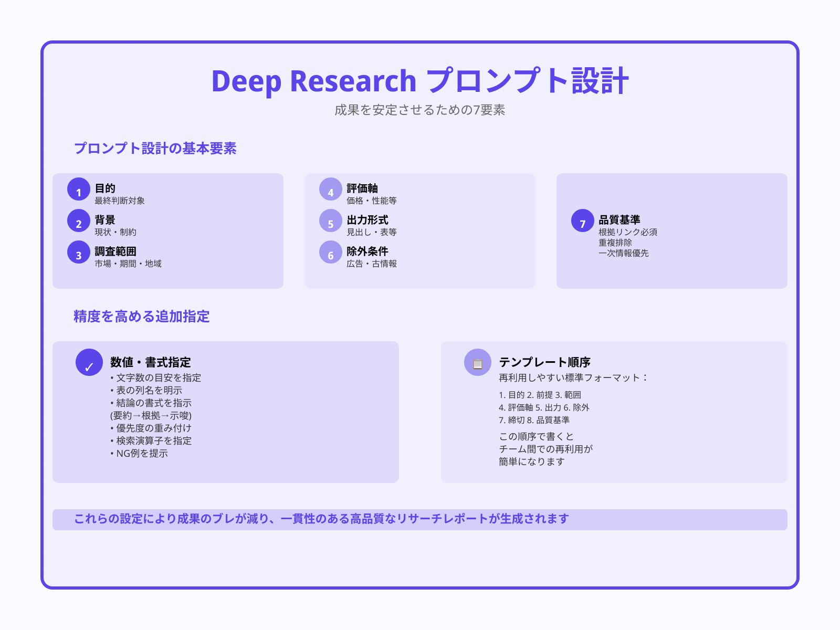Select icon 5 beside 出力形式
This screenshot has width=840, height=630.
[x=330, y=223]
